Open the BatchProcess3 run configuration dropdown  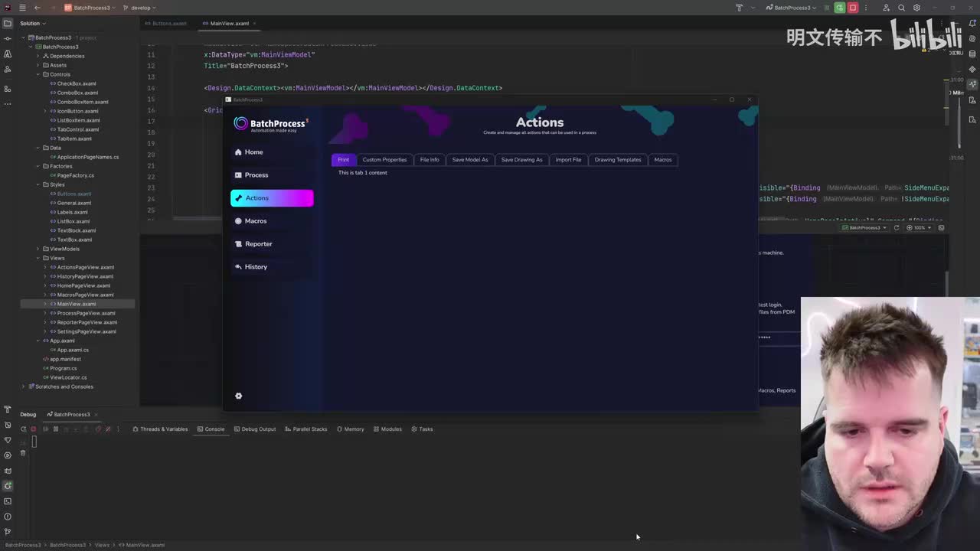[x=792, y=8]
